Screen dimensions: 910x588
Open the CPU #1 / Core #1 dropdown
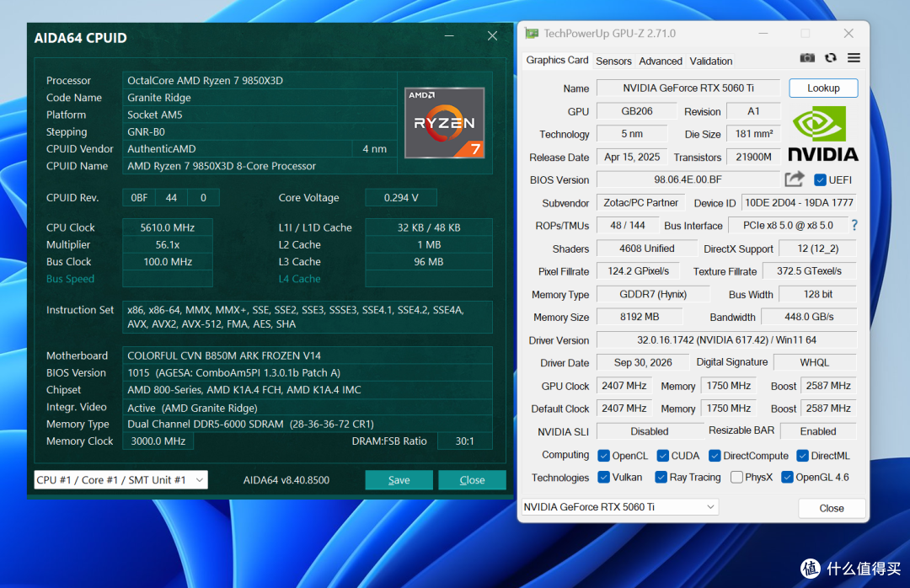click(120, 480)
